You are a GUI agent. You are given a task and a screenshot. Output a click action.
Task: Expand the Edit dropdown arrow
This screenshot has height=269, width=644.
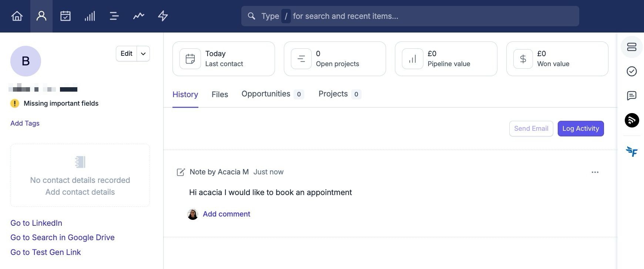click(x=143, y=54)
